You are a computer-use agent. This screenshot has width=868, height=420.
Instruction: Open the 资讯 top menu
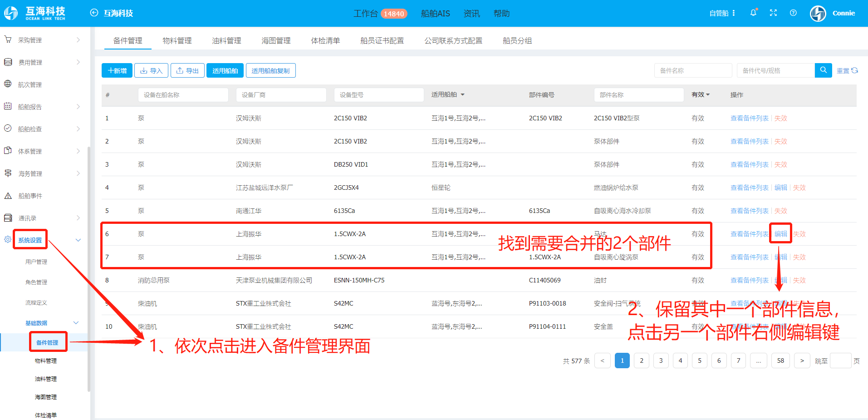[471, 14]
